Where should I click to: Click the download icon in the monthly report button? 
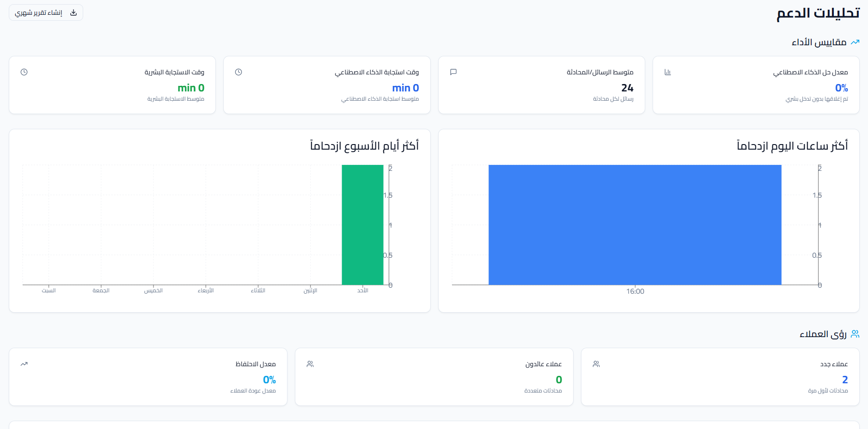pos(73,13)
